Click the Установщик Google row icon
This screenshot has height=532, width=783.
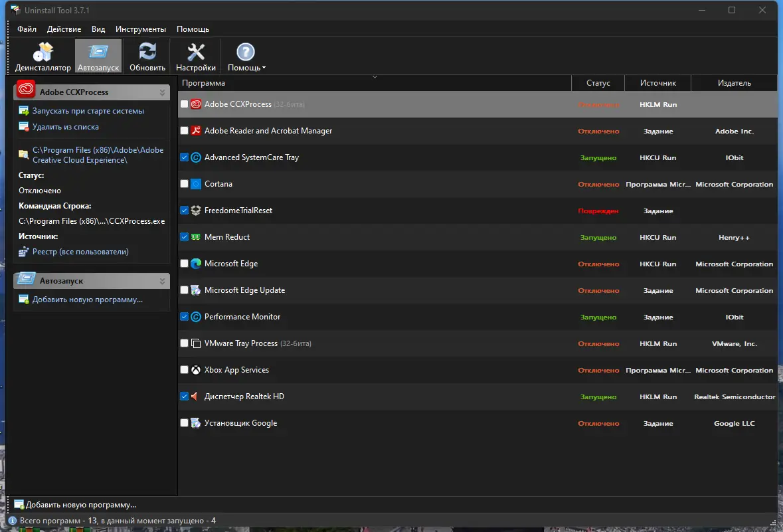coord(196,422)
